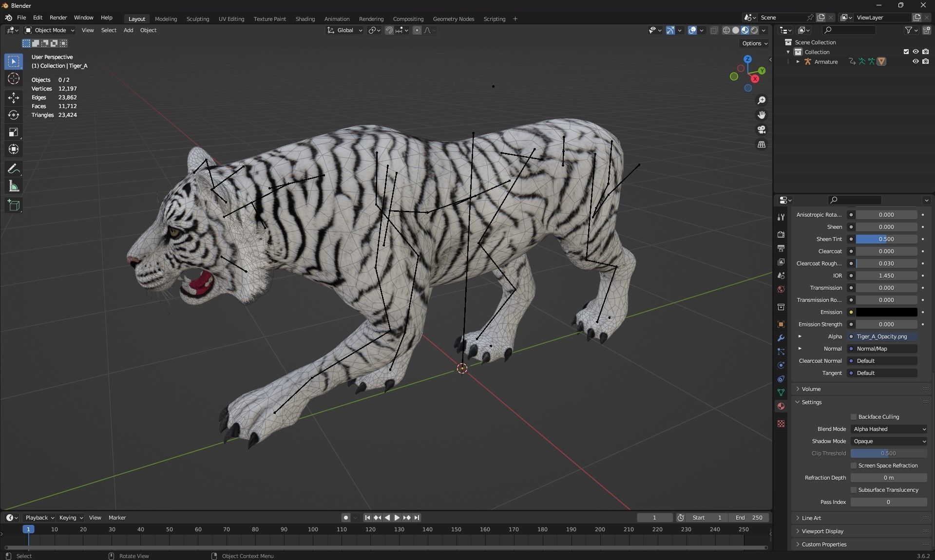Jump to the timeline end frame
This screenshot has height=560, width=935.
(x=417, y=518)
